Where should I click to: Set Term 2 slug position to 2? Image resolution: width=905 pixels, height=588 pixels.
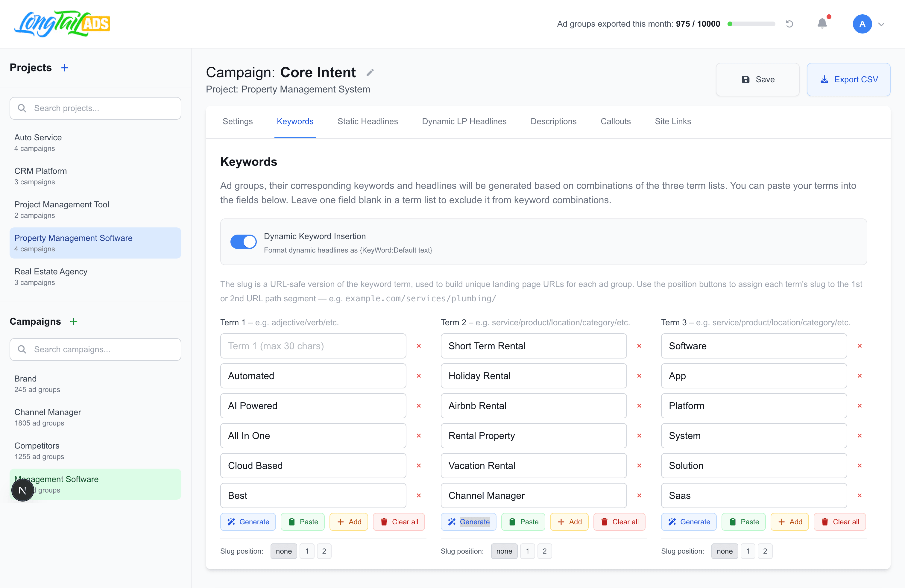click(x=544, y=551)
